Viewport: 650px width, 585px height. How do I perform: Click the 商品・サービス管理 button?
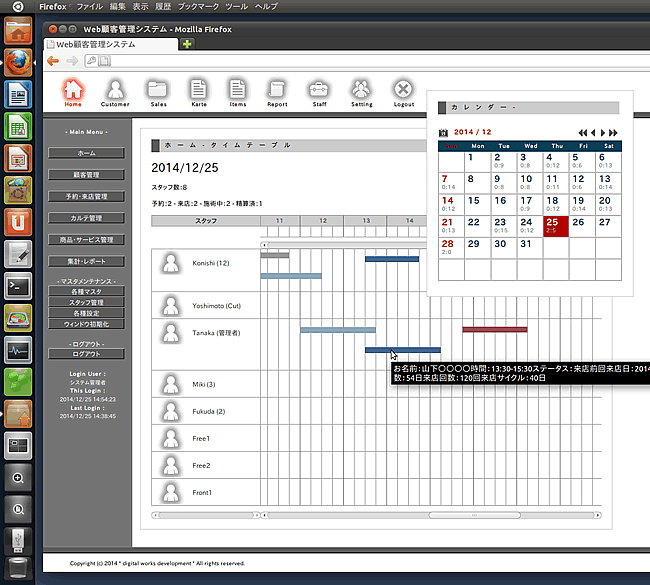click(x=86, y=239)
